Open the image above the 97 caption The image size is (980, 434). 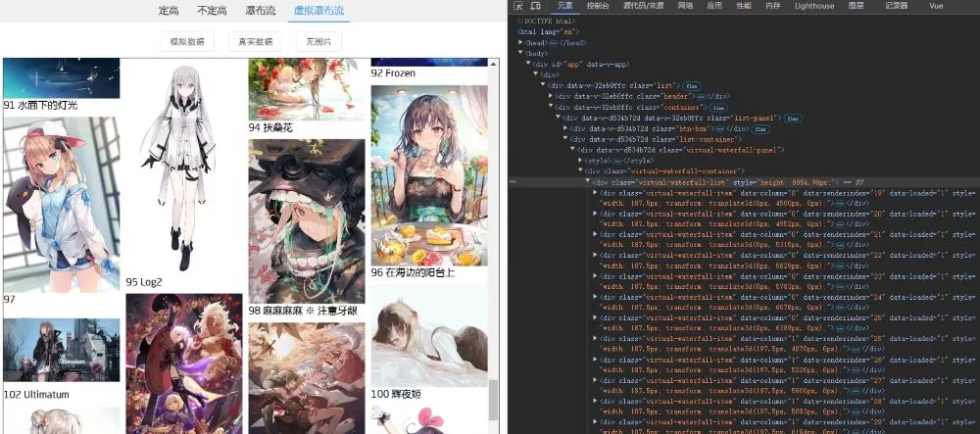[61, 205]
